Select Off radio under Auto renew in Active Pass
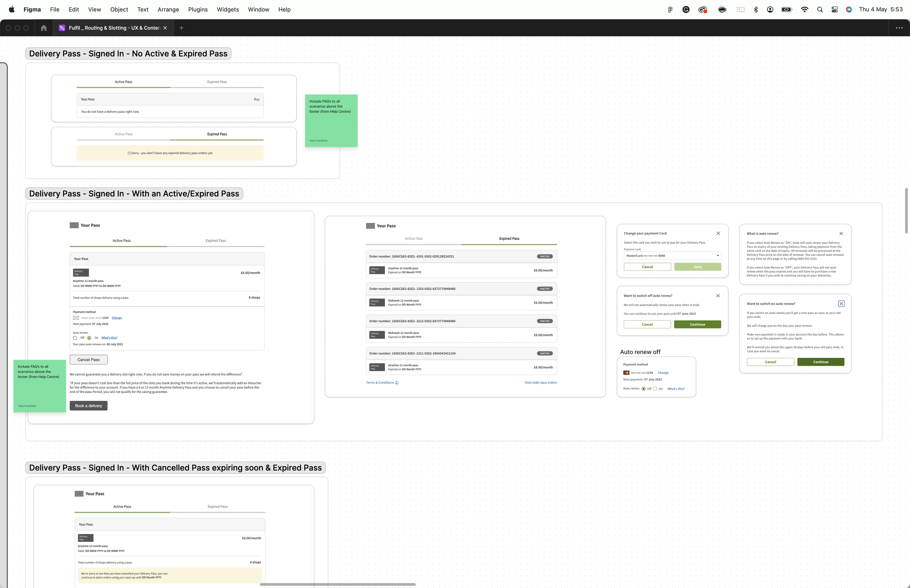910x588 pixels. 75,338
